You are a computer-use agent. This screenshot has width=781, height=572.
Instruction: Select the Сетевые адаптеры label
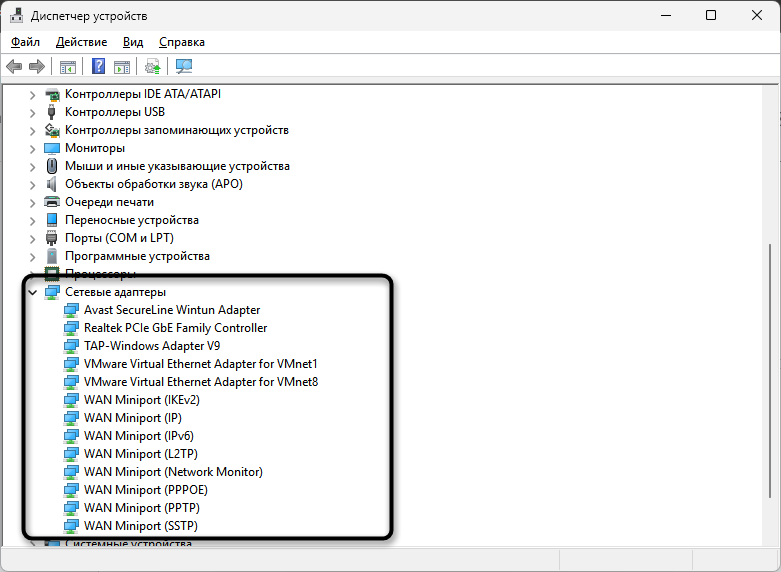116,292
